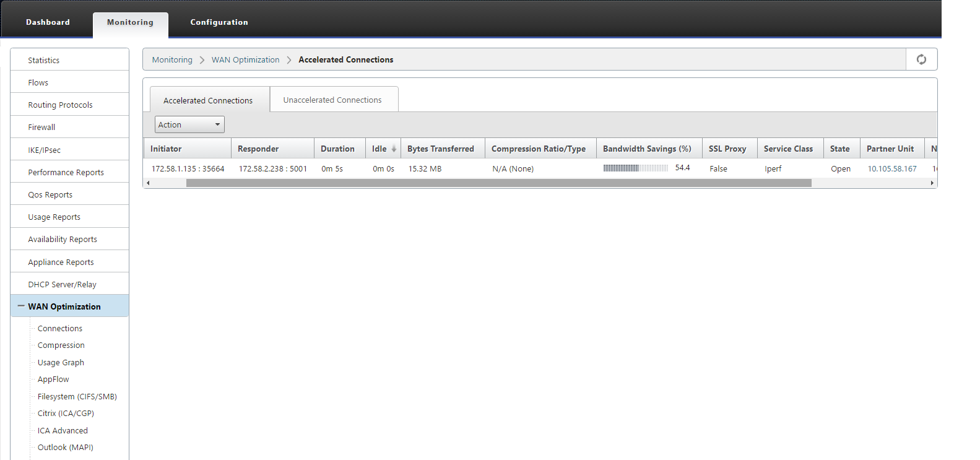Open the Action dropdown
Image resolution: width=980 pixels, height=460 pixels.
coord(189,124)
